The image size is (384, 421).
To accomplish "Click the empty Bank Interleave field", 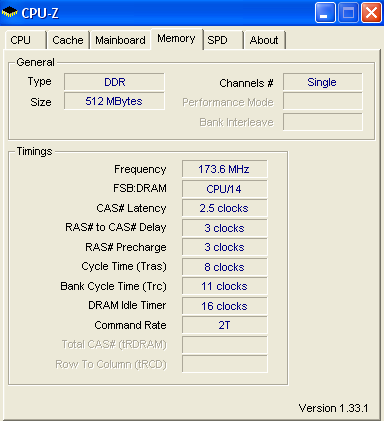I will 322,122.
